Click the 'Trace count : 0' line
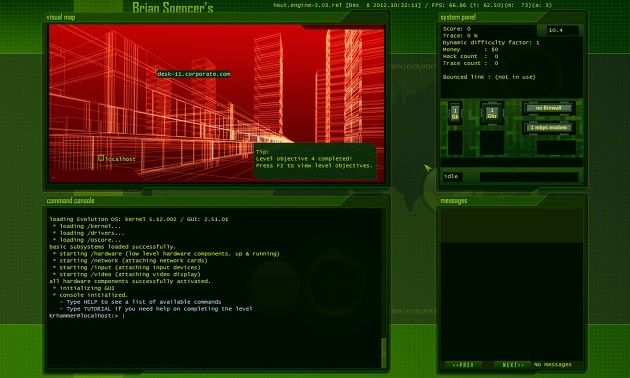 point(470,63)
